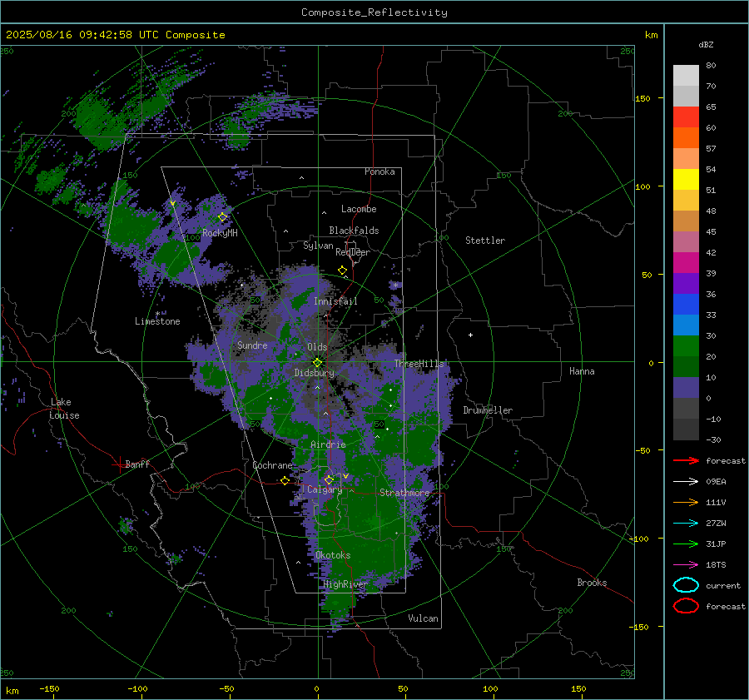Click the Strathmore town label
749x700 pixels.
tap(404, 493)
